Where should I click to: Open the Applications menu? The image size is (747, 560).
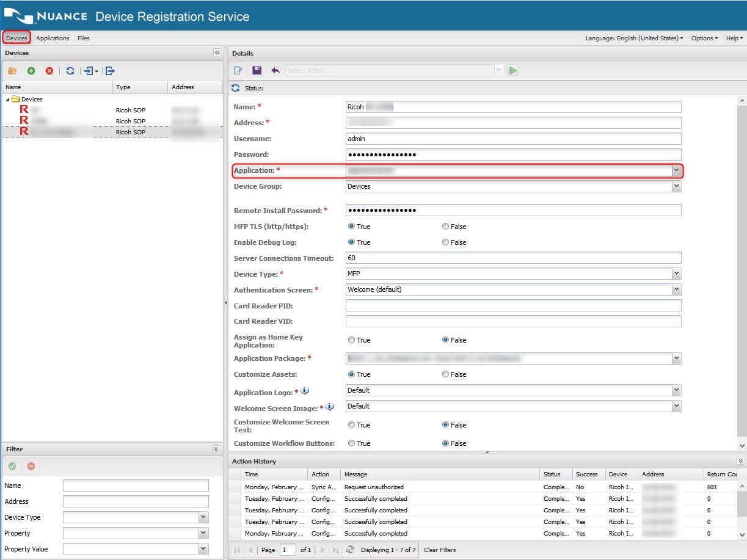coord(53,38)
